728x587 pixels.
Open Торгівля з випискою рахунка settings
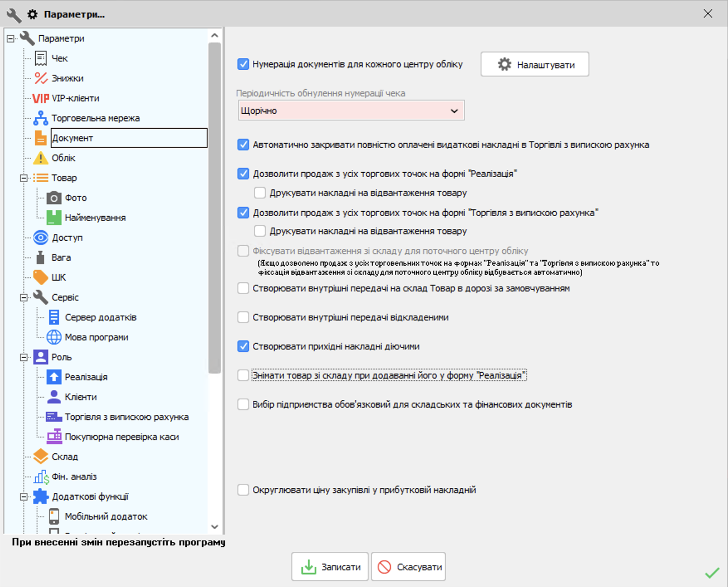coord(127,417)
